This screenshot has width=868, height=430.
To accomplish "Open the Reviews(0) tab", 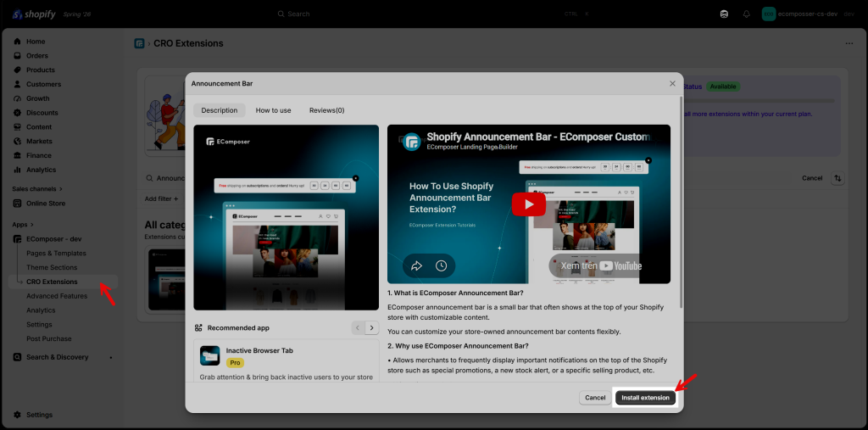I will [x=326, y=110].
